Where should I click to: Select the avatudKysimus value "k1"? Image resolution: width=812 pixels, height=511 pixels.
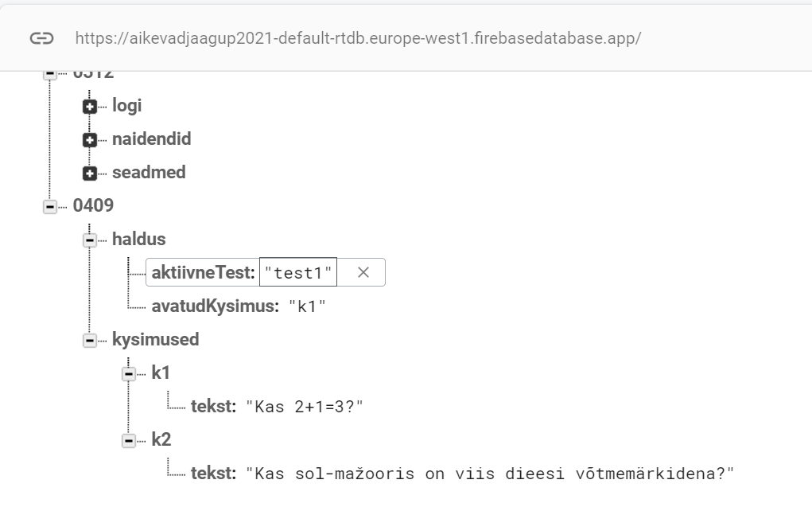(307, 306)
